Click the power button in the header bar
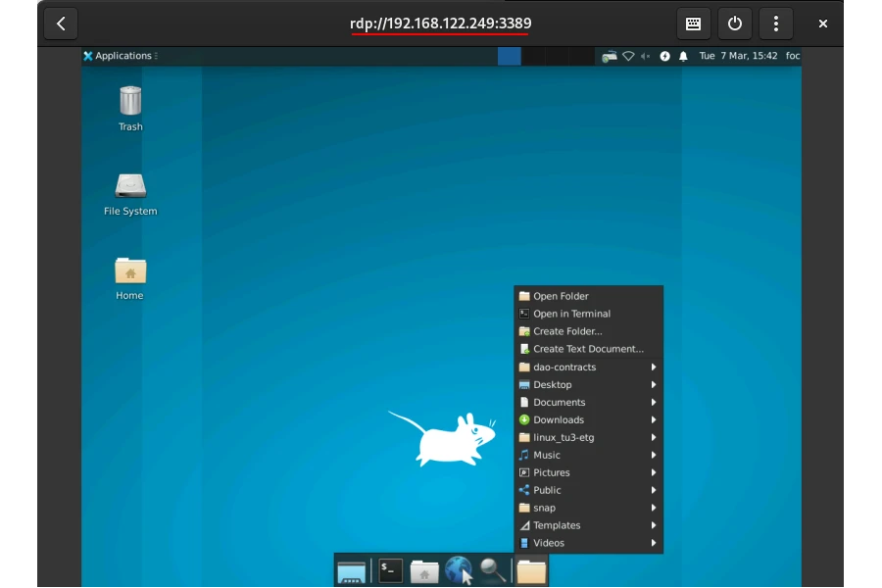 click(735, 24)
